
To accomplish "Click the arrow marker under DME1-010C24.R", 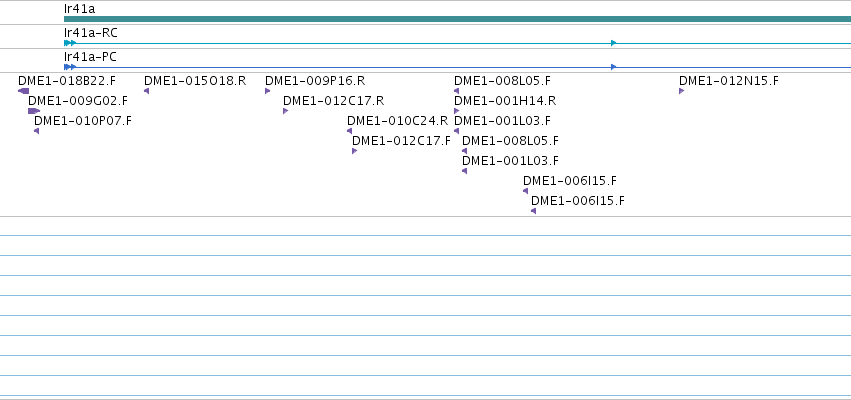I will pos(350,131).
